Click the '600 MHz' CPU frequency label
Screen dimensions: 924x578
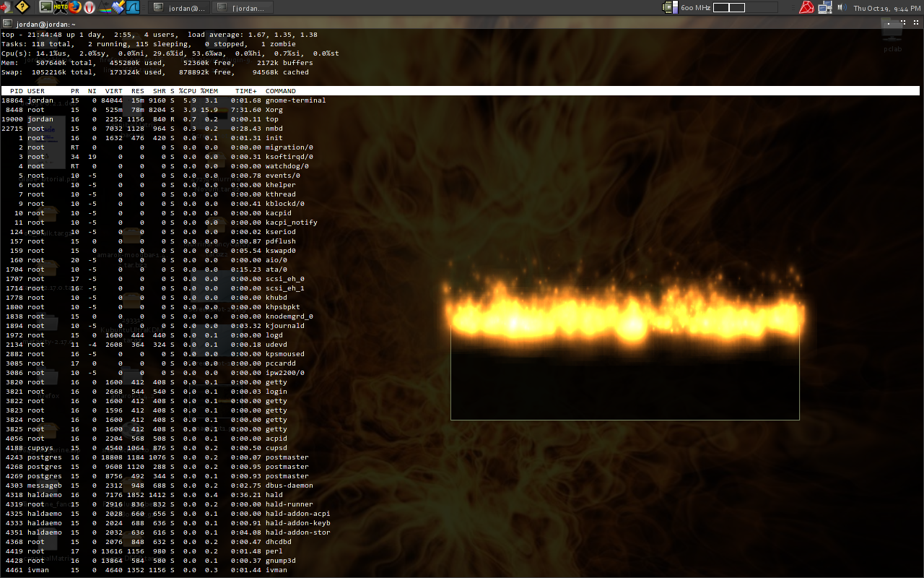click(696, 8)
